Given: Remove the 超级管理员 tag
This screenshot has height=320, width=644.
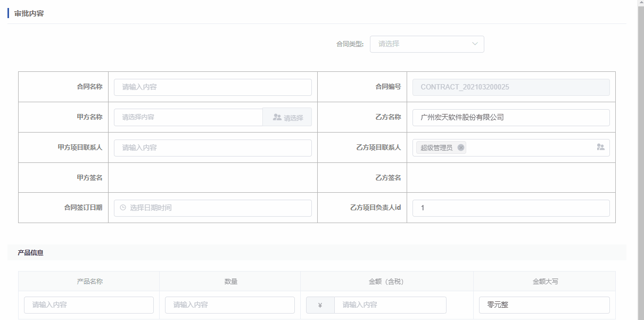Looking at the screenshot, I should (x=461, y=147).
